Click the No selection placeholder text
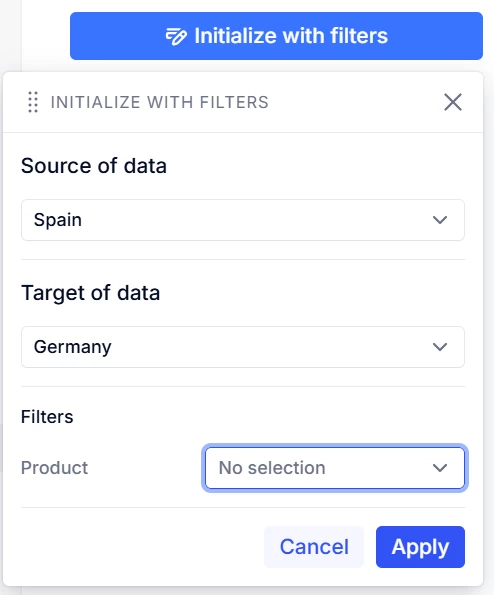 pos(272,468)
